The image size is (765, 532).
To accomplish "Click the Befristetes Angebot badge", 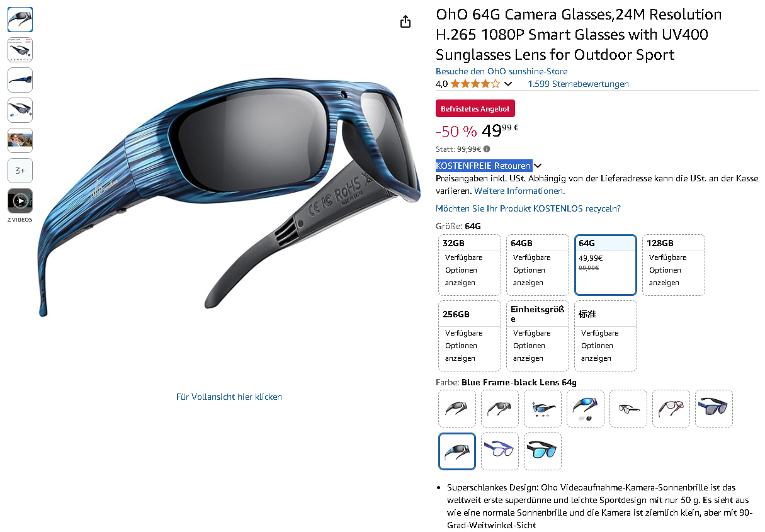I will point(475,108).
